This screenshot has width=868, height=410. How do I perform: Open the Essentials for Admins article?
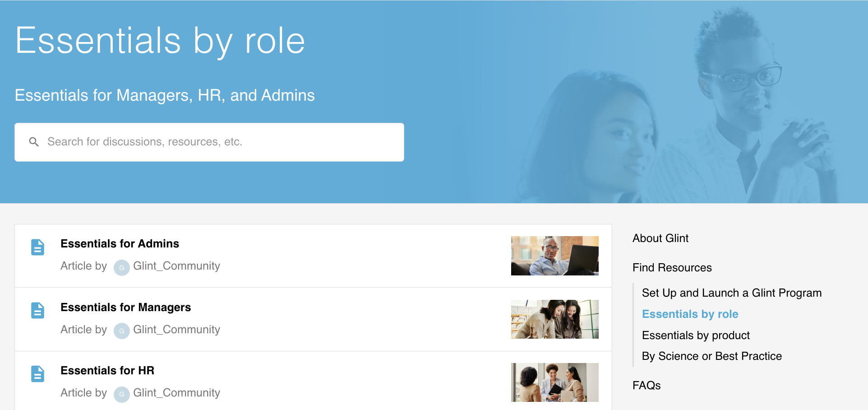pyautogui.click(x=120, y=243)
